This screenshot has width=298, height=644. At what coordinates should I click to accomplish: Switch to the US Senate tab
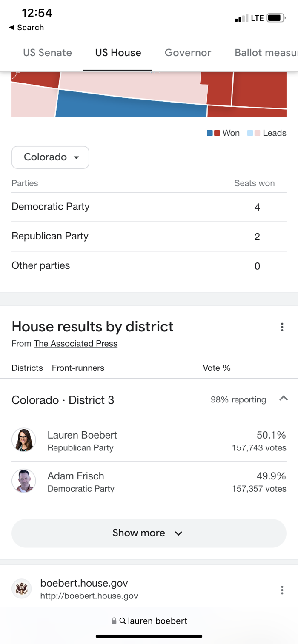click(47, 53)
